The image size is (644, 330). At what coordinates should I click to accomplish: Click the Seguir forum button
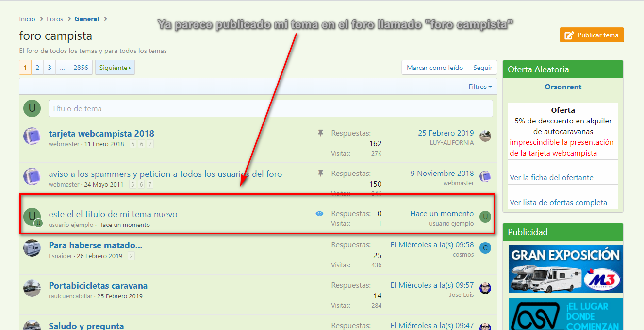click(x=482, y=68)
